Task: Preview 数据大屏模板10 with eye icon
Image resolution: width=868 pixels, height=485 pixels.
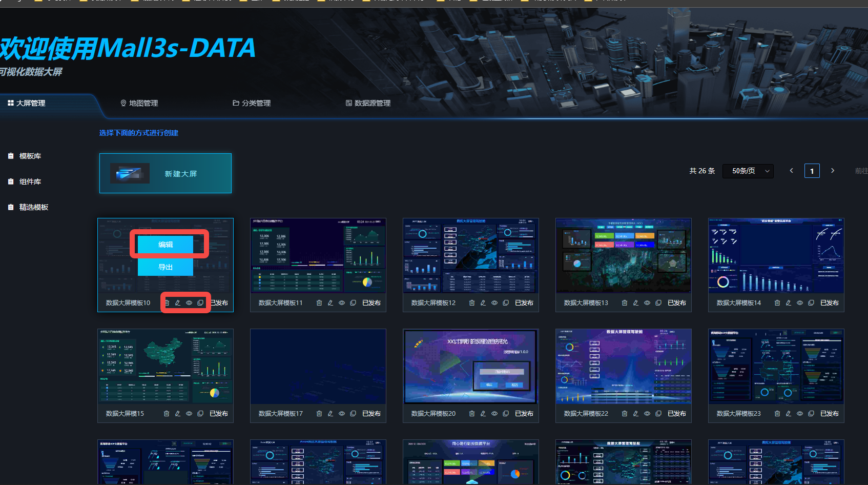Action: coord(189,303)
